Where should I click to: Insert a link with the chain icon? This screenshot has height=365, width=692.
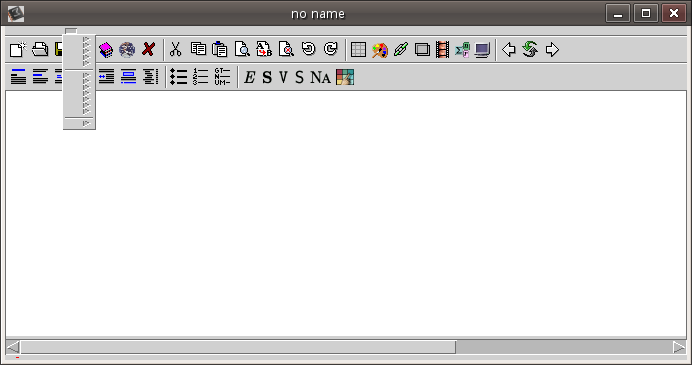click(x=401, y=49)
